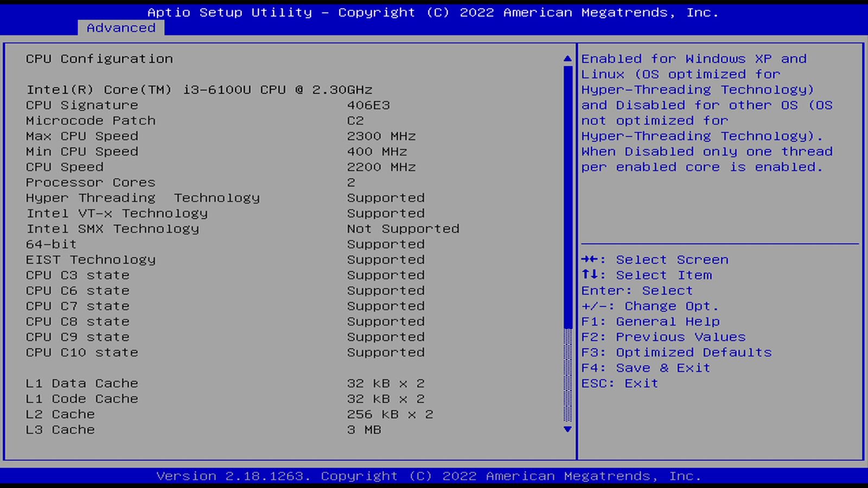Select the EIST Technology row
The image size is (868, 488).
click(x=91, y=260)
